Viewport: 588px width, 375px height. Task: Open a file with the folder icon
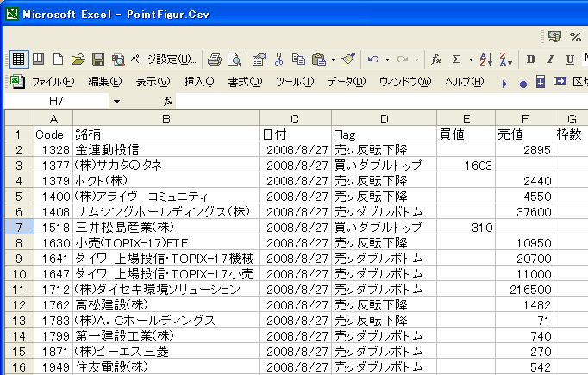click(78, 59)
